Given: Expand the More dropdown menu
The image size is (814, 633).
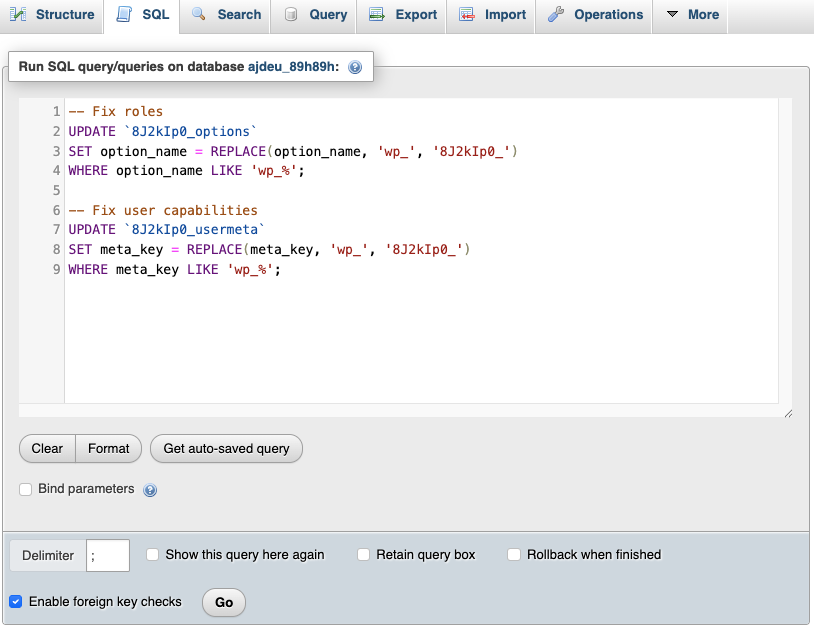Looking at the screenshot, I should point(690,15).
